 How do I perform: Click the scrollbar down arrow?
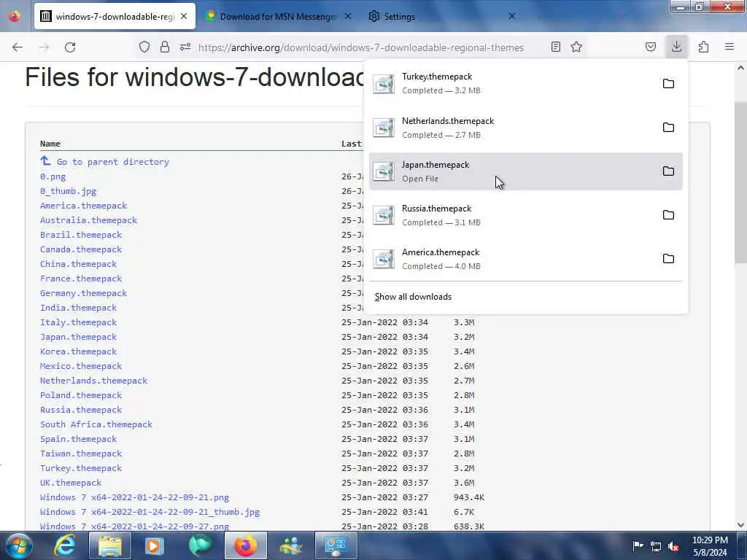pyautogui.click(x=740, y=525)
